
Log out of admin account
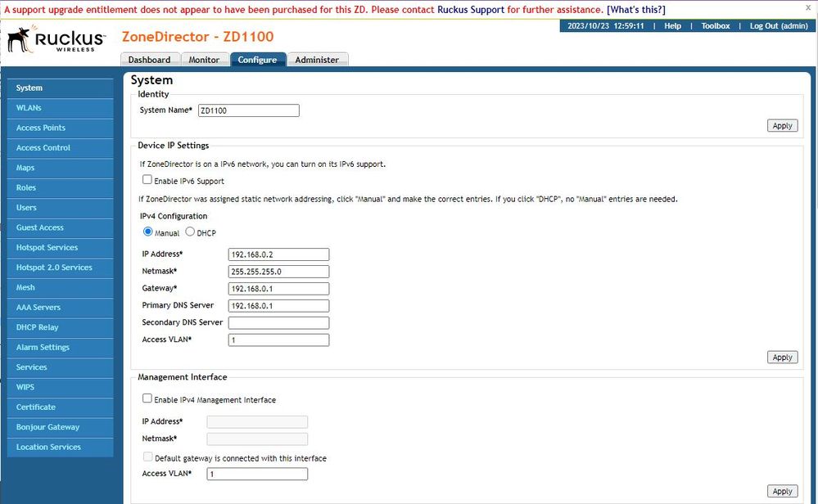[779, 26]
